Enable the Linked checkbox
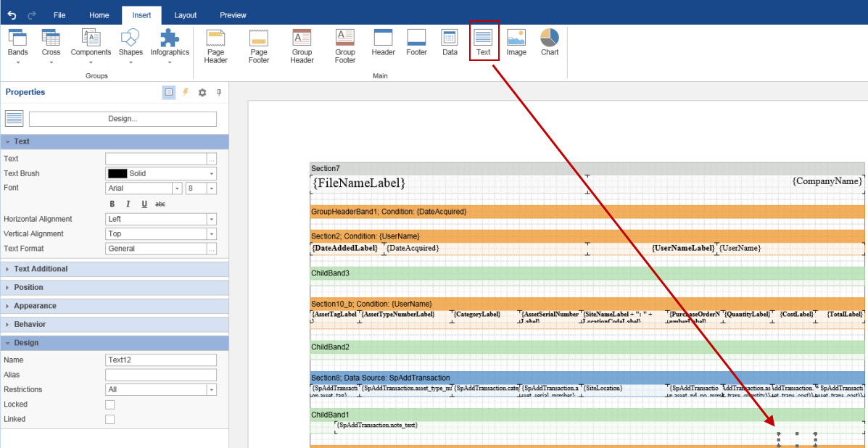 click(110, 419)
